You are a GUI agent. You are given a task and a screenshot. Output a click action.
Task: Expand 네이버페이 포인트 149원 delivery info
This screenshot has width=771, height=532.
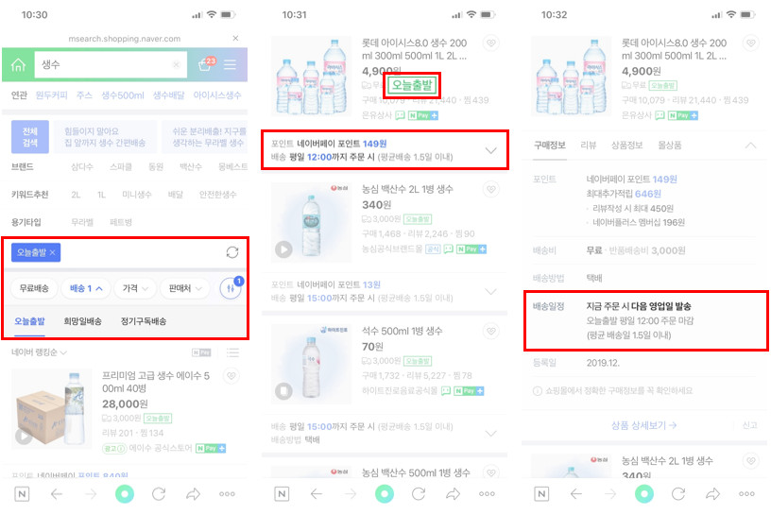point(384,150)
